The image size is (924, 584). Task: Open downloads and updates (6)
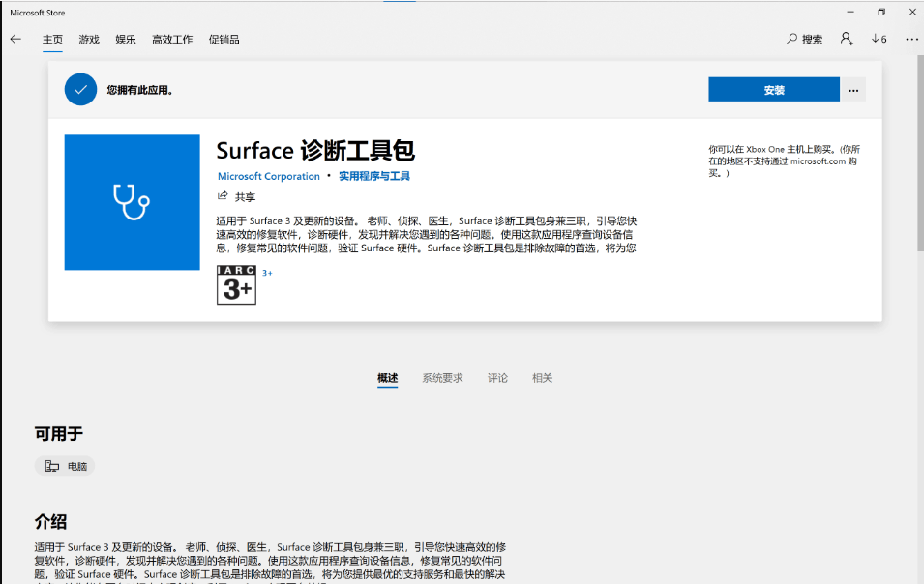tap(879, 39)
